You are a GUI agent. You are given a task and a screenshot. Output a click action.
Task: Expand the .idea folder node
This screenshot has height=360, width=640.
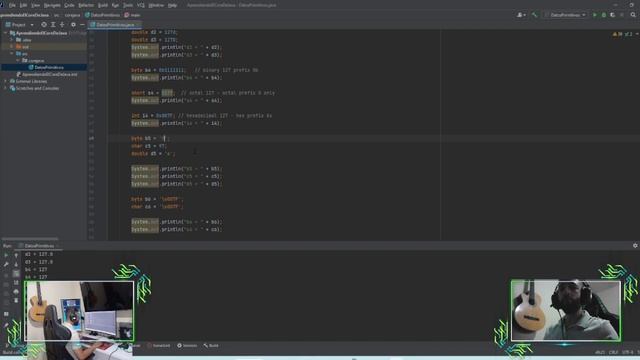11,40
